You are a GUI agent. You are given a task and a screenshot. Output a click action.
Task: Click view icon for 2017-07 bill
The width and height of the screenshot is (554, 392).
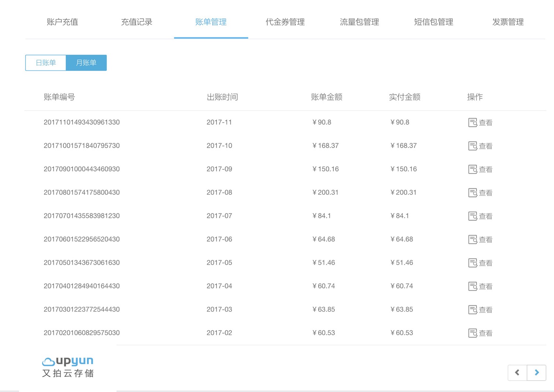(x=472, y=216)
